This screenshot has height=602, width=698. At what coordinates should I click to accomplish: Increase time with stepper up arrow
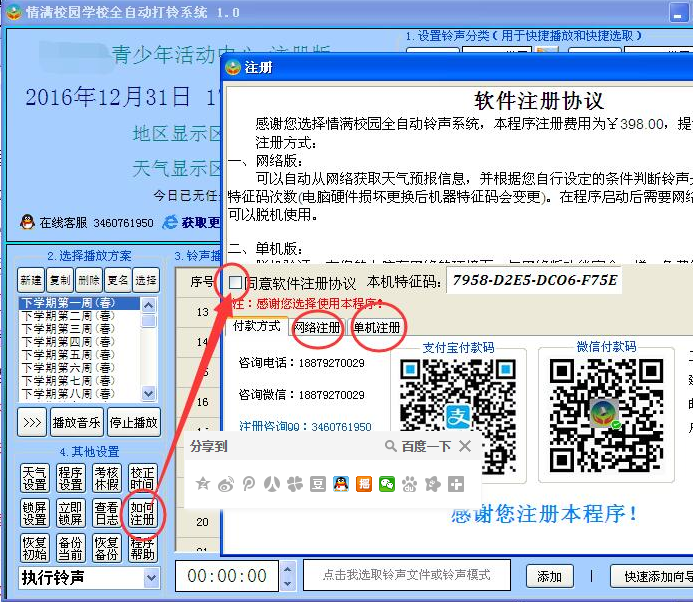coord(288,569)
